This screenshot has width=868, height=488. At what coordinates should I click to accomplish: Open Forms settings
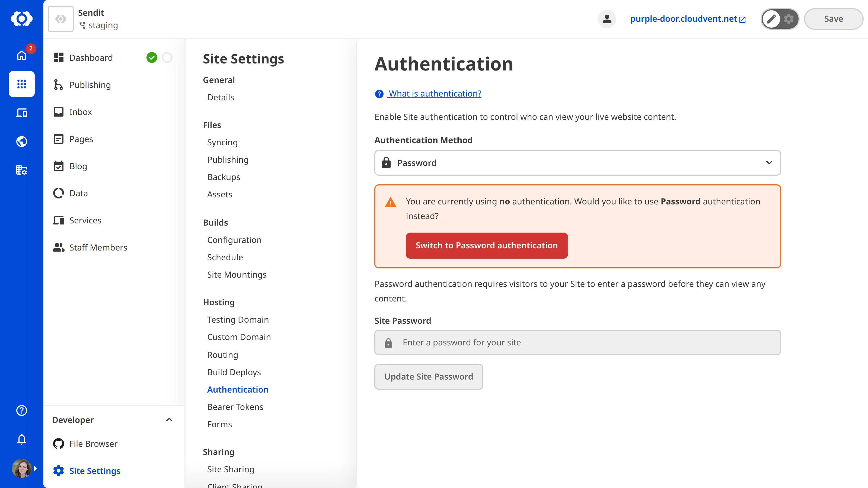pos(219,424)
